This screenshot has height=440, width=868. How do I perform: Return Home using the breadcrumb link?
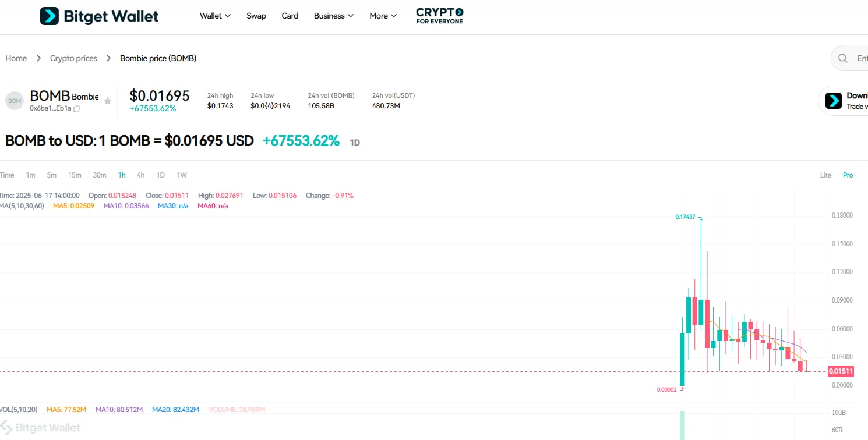coord(16,58)
